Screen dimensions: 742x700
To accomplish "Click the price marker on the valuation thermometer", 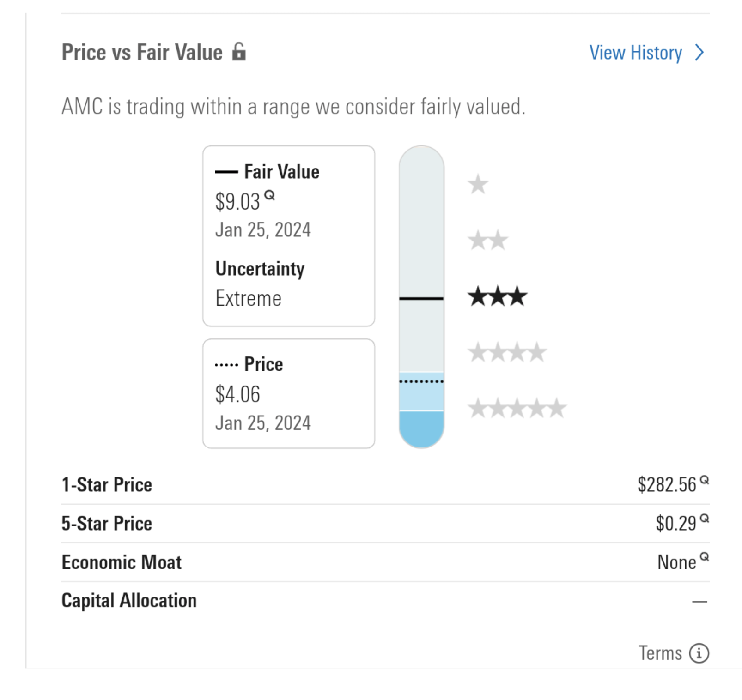I will click(420, 380).
